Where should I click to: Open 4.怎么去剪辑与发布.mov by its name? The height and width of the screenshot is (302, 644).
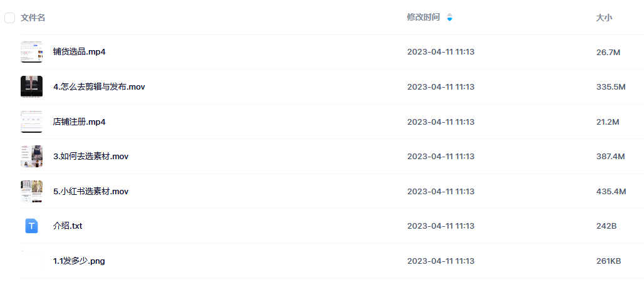[99, 87]
